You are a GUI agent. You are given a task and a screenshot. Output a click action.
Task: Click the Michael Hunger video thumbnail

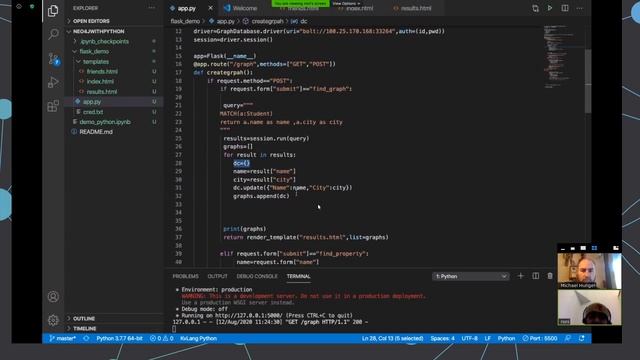(589, 271)
